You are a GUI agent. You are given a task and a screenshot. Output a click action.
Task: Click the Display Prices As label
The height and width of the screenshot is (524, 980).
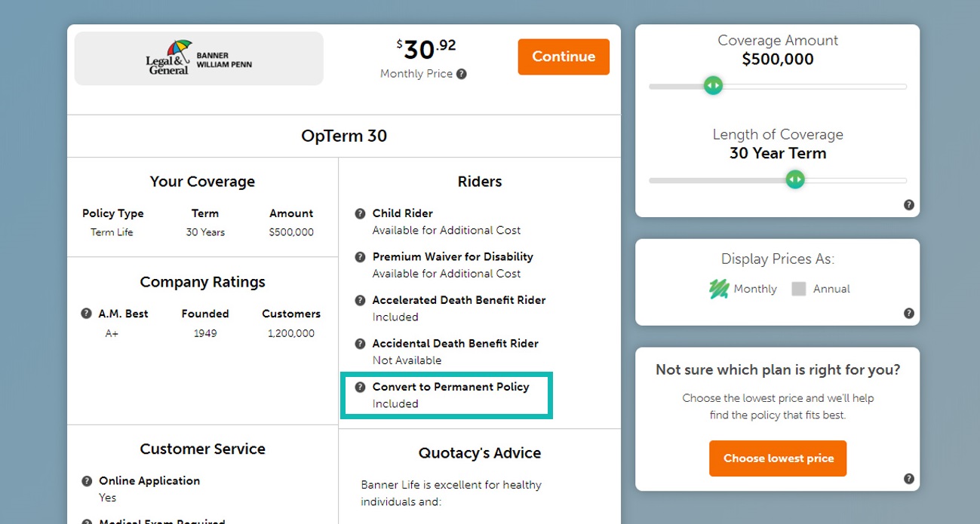coord(778,259)
